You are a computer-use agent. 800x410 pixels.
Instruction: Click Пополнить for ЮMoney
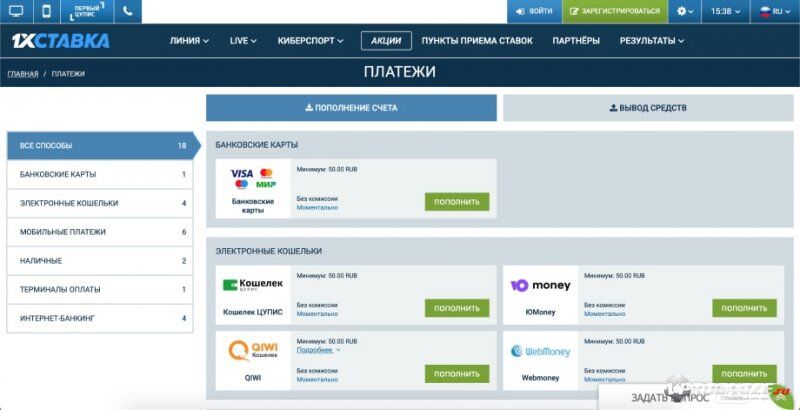point(744,308)
